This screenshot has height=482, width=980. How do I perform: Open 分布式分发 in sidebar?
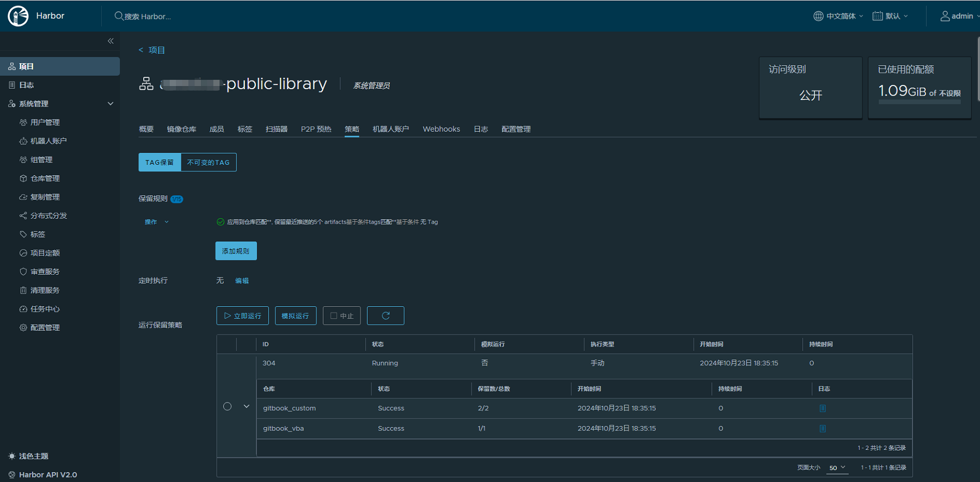48,215
